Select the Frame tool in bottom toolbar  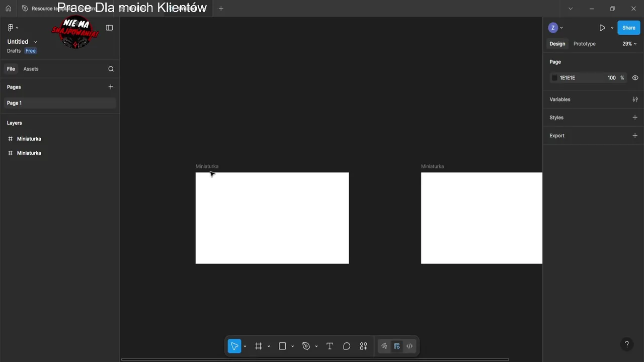click(x=259, y=346)
